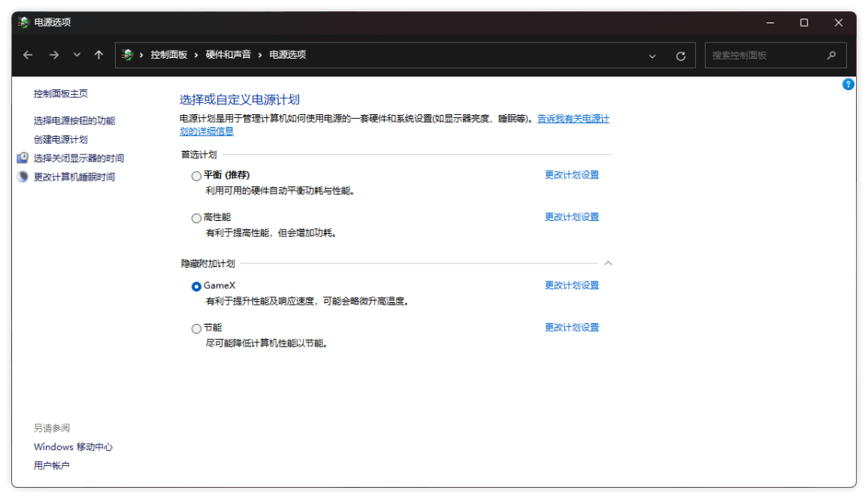Select the 高性能 power plan
Viewport: 868px width, 499px height.
pyautogui.click(x=197, y=218)
